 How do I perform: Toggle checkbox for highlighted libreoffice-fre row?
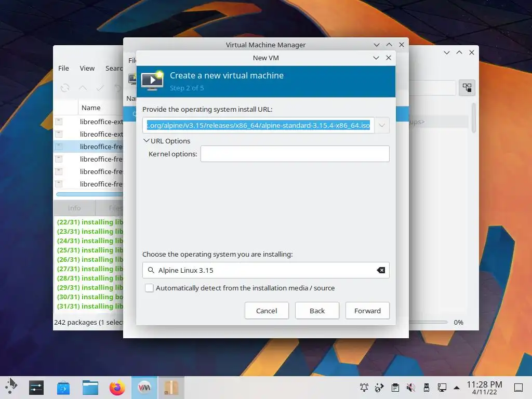point(59,147)
